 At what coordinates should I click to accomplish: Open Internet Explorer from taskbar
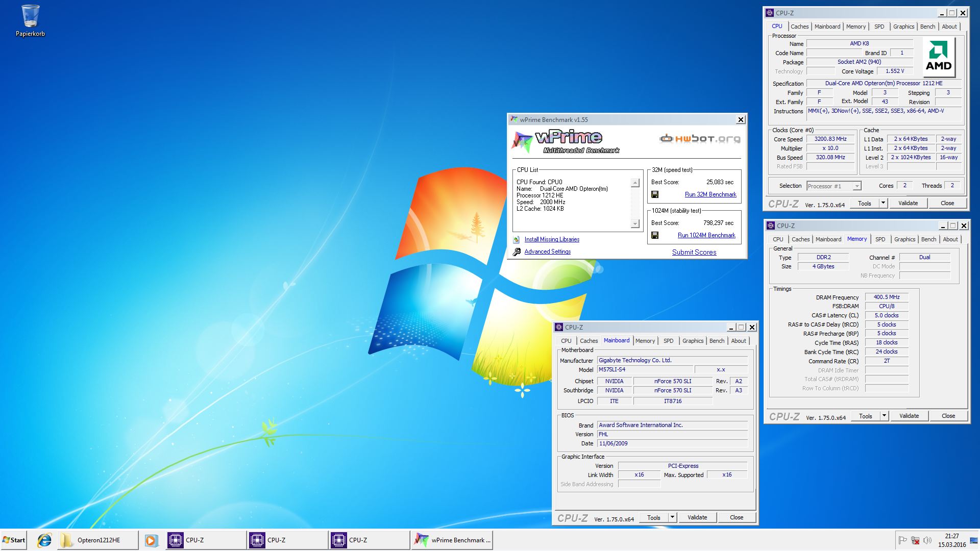(44, 540)
